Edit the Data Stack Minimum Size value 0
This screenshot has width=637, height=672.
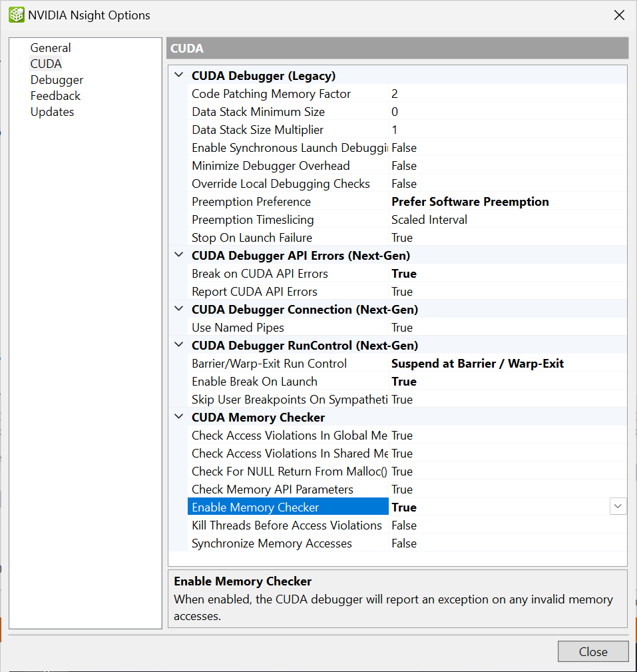tap(508, 112)
